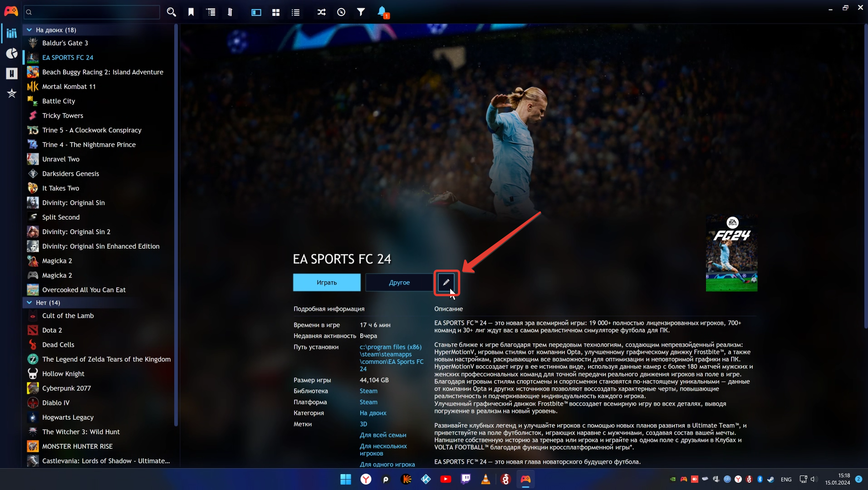
Task: Open the Library view in sidebar
Action: (11, 33)
